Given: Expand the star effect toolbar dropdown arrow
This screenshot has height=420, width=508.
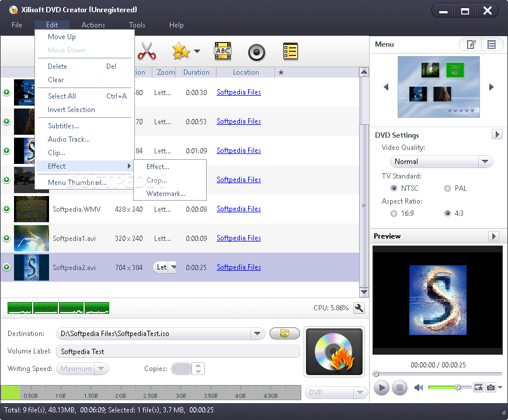Looking at the screenshot, I should [197, 51].
